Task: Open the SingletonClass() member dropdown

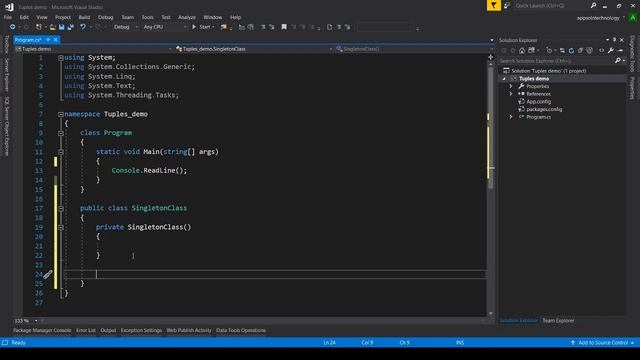Action: [414, 49]
